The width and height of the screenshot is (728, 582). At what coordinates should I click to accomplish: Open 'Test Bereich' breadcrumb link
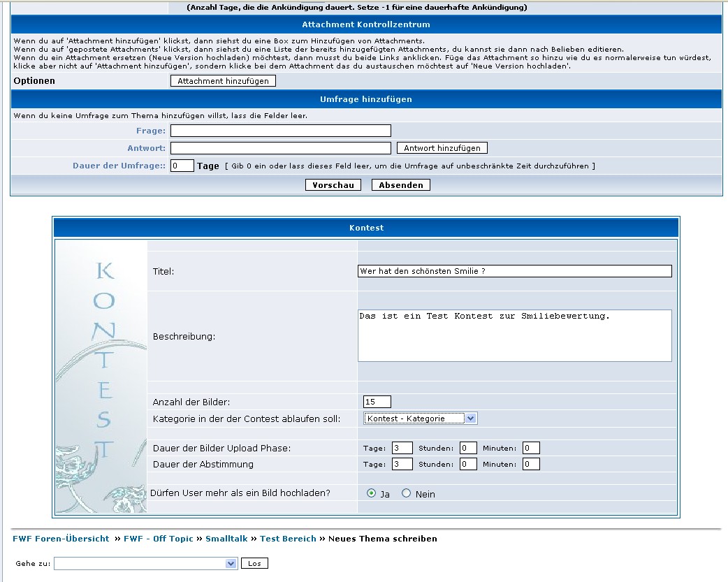coord(288,539)
